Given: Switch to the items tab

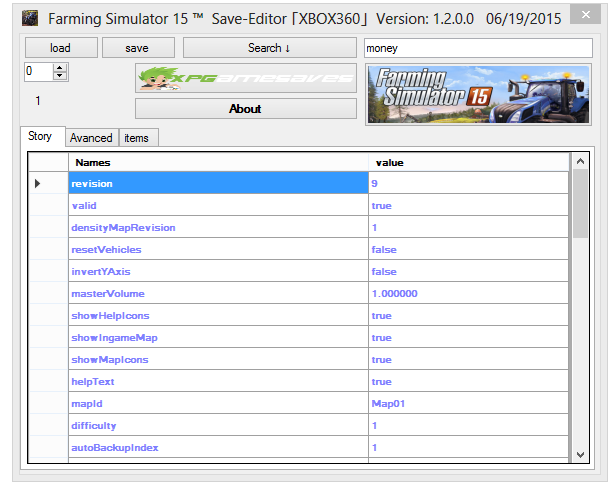Looking at the screenshot, I should tap(139, 138).
